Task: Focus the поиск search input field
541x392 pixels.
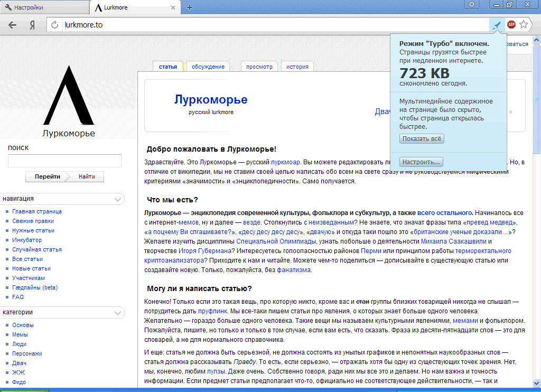Action: (64, 161)
